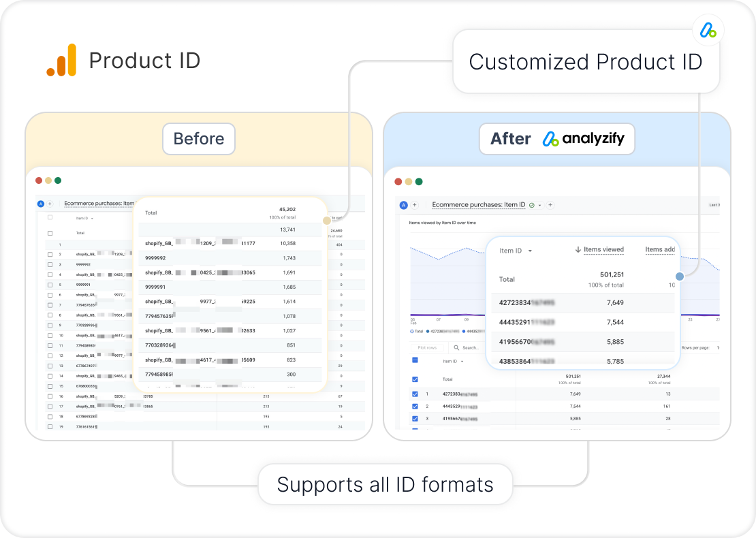This screenshot has width=756, height=538.
Task: Click in the Search field of After window
Action: point(471,347)
